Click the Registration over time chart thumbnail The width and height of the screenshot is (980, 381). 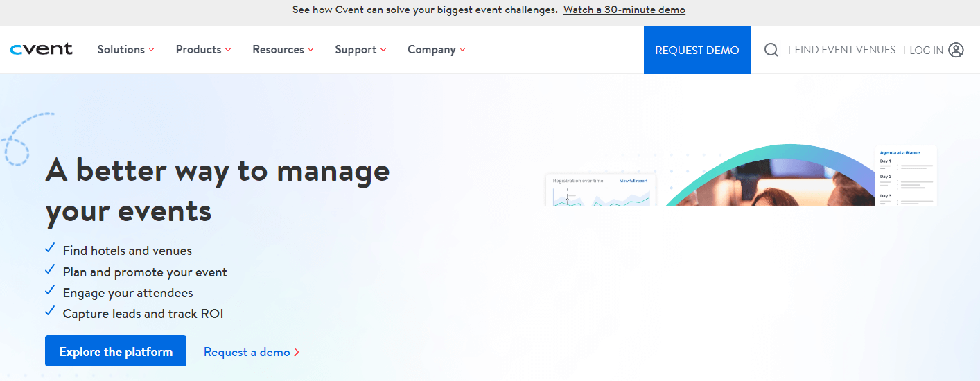click(601, 190)
